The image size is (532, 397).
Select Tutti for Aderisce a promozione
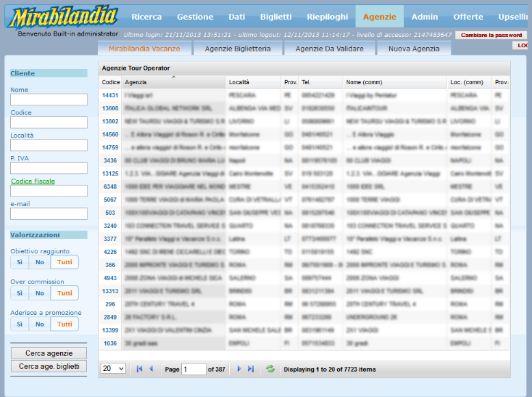point(64,324)
